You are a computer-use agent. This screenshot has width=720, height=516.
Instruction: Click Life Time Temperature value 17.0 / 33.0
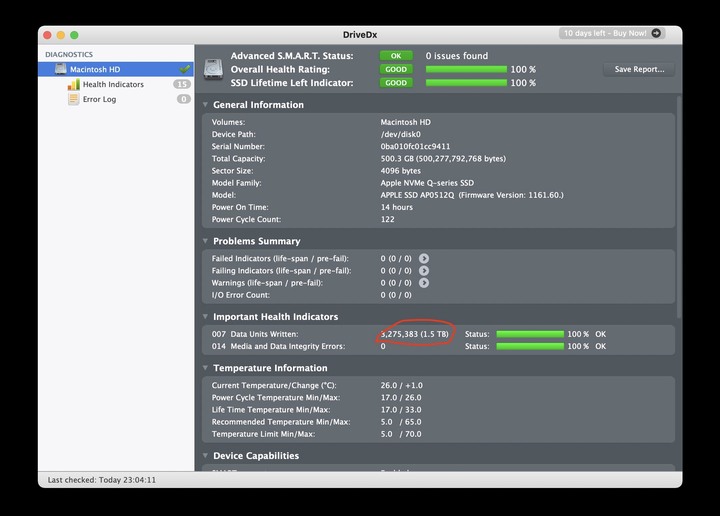[401, 410]
